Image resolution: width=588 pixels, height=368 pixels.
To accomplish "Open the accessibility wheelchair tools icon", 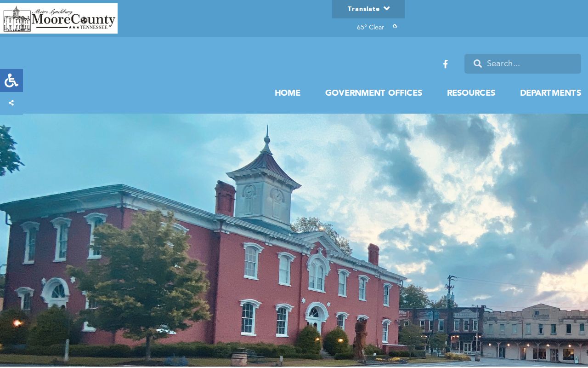I will [x=11, y=80].
